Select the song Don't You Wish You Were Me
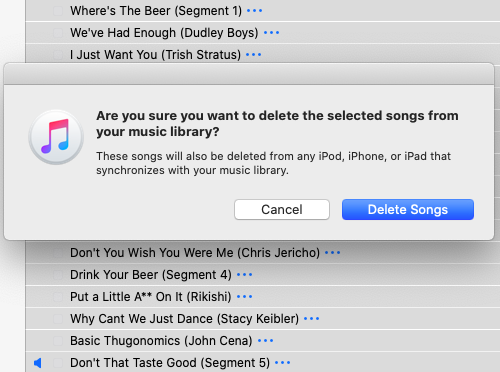The image size is (500, 372). [x=195, y=253]
